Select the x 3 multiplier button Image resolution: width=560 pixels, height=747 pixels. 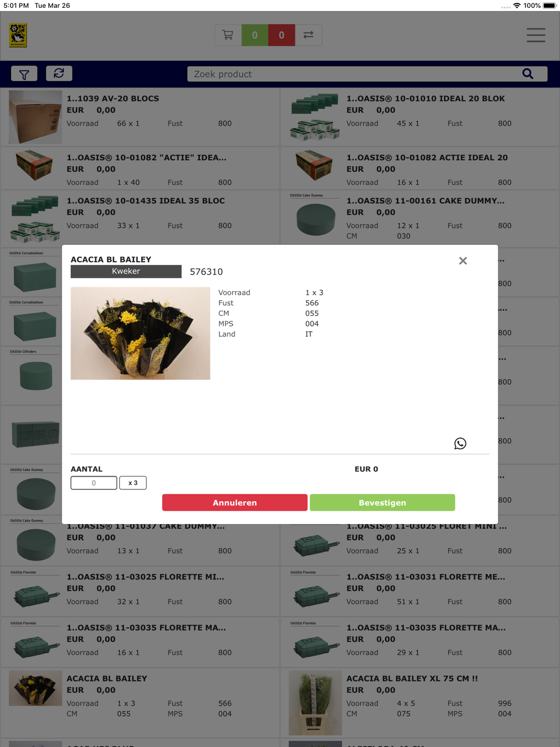click(133, 483)
